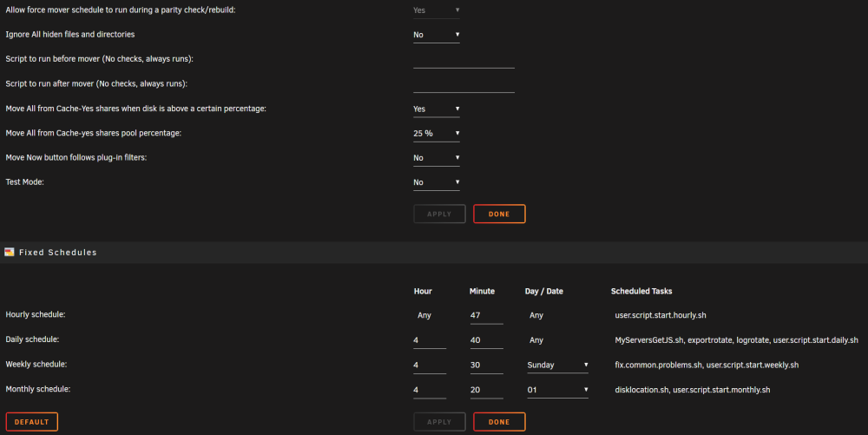Image resolution: width=868 pixels, height=435 pixels.
Task: Open the Test Mode dropdown
Action: point(437,182)
